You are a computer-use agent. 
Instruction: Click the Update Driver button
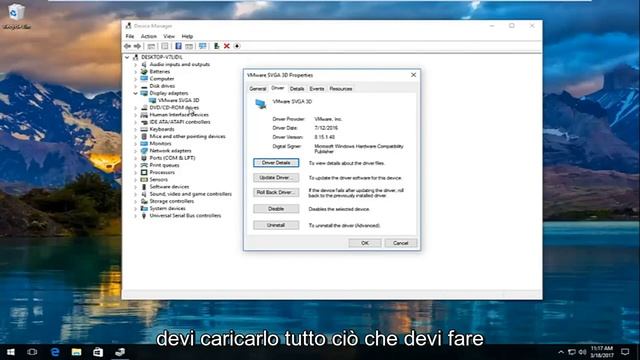(x=276, y=178)
